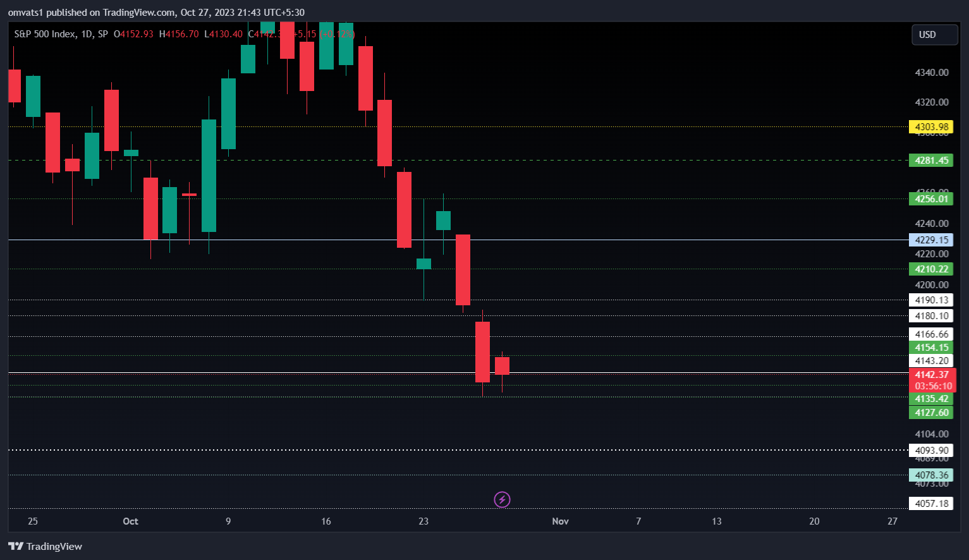Click the red current price 4142.37 label
The height and width of the screenshot is (560, 969).
pyautogui.click(x=932, y=375)
